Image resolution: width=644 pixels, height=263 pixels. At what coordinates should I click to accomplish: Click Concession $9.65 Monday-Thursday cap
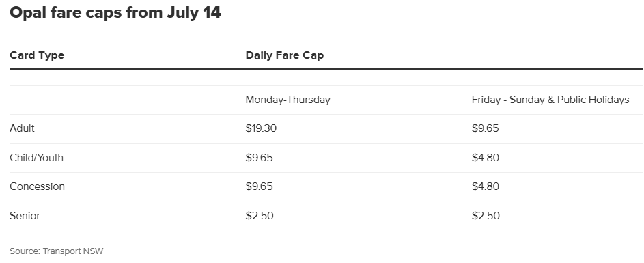pos(259,186)
